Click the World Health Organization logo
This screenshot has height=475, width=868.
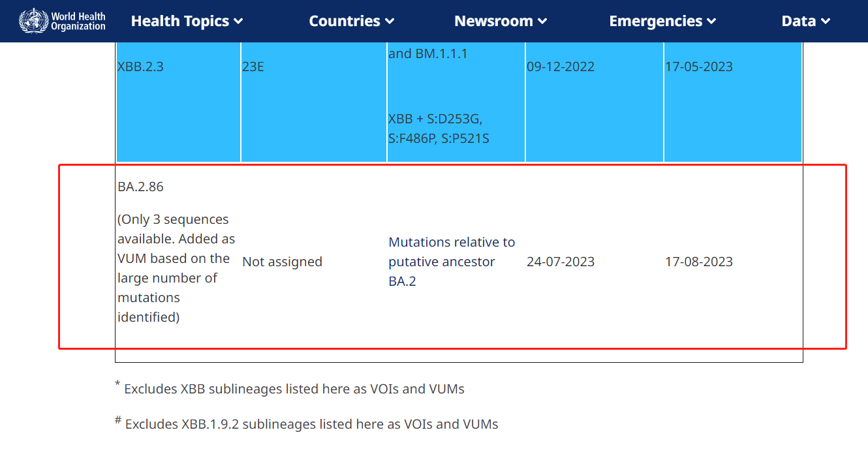pyautogui.click(x=62, y=21)
